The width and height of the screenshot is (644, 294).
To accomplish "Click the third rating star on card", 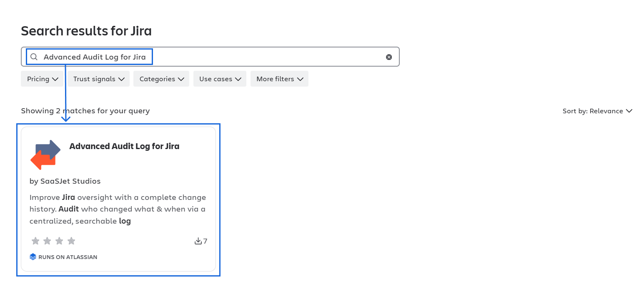I will pyautogui.click(x=59, y=241).
